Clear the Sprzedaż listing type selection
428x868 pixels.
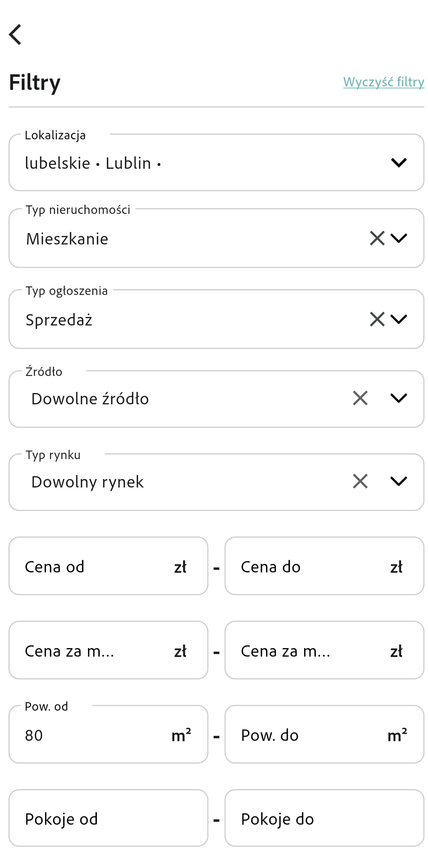click(x=377, y=319)
